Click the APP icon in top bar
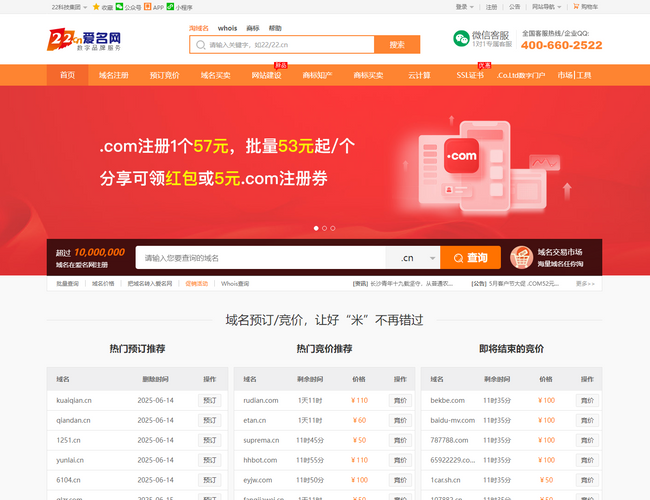 click(148, 7)
